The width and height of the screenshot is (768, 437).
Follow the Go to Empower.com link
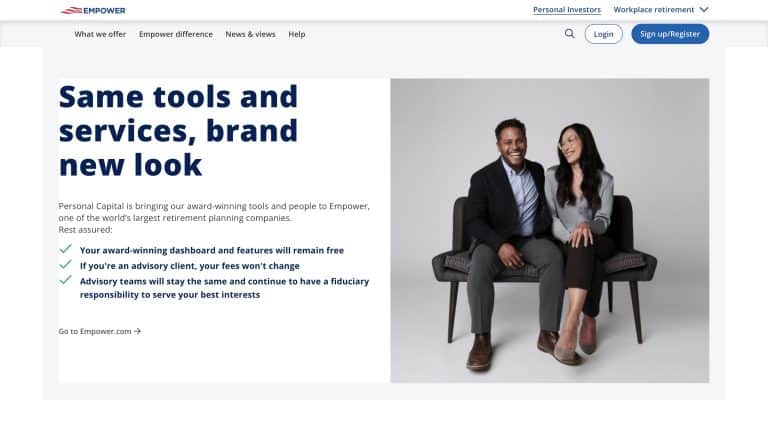pos(100,331)
